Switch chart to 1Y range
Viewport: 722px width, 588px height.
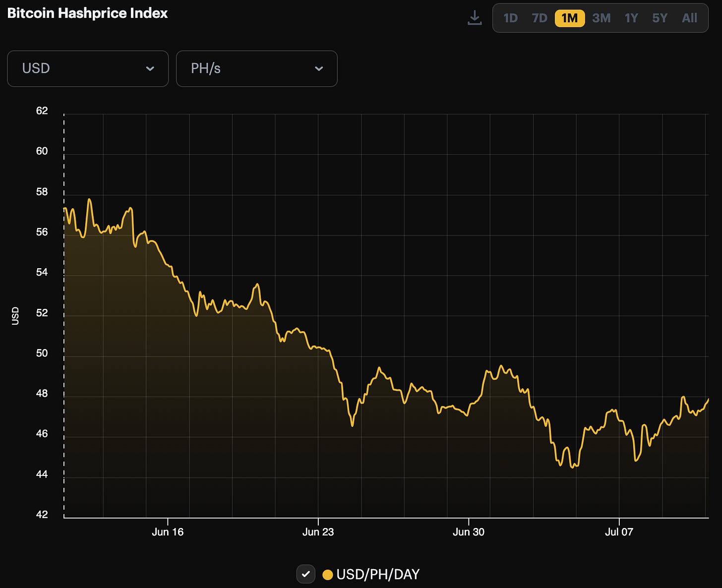click(631, 18)
